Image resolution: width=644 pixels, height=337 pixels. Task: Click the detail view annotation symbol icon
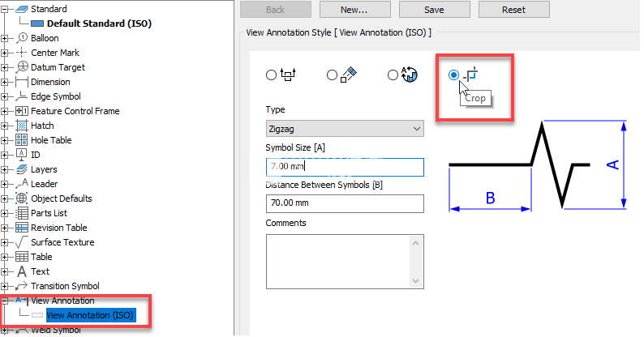coord(349,75)
